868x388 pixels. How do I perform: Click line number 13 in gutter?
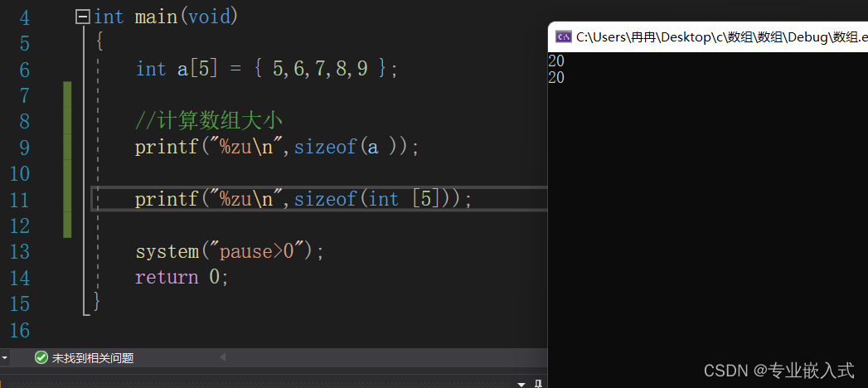[x=19, y=252]
